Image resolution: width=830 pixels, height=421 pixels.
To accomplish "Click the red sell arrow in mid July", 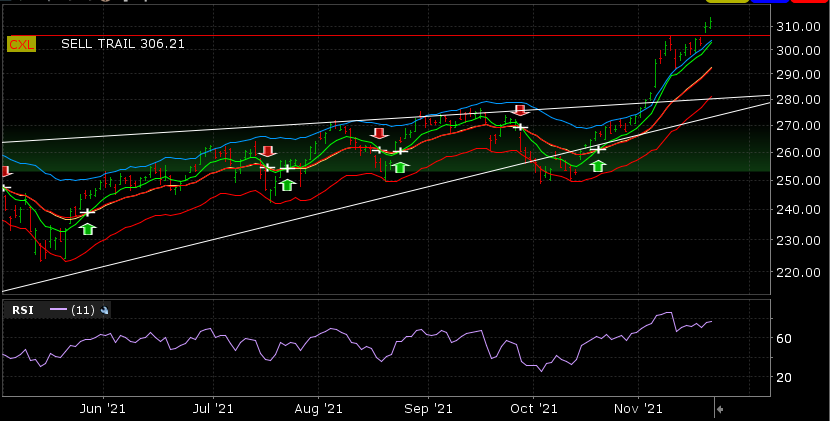I will pyautogui.click(x=268, y=151).
